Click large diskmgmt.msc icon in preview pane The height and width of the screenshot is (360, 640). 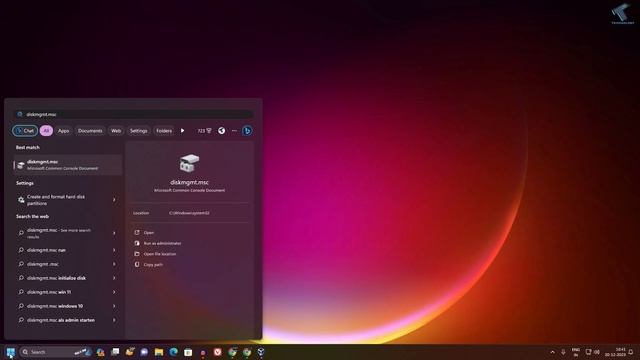[x=189, y=163]
